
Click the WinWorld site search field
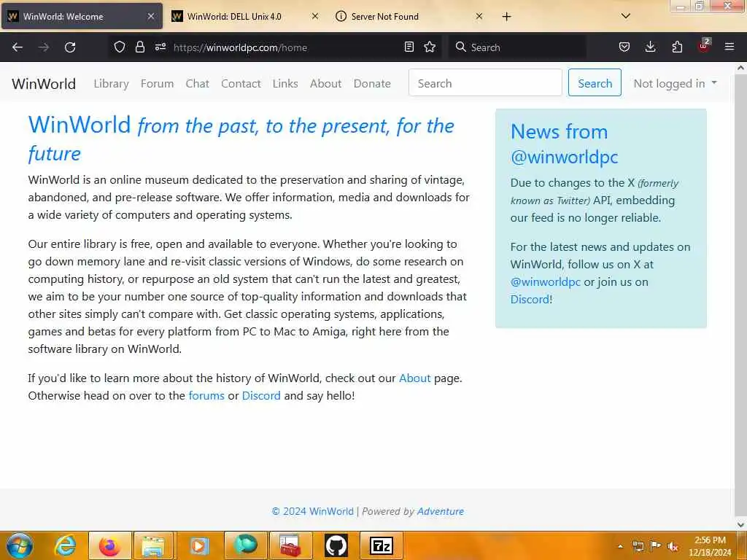(485, 83)
